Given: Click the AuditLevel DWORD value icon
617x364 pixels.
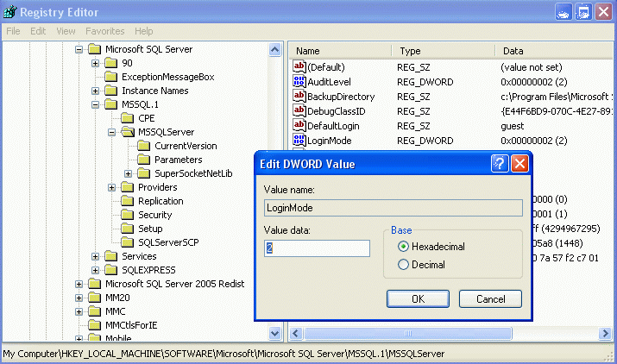Looking at the screenshot, I should tap(299, 82).
